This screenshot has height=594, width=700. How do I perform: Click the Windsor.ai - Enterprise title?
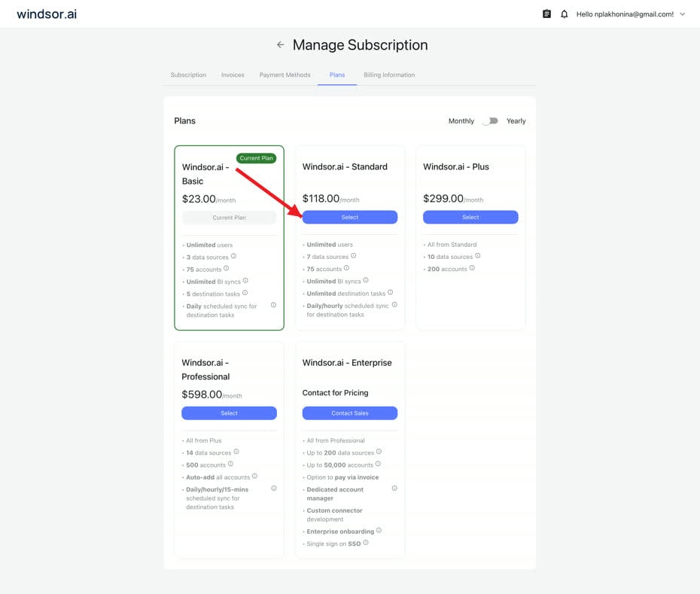tap(347, 363)
